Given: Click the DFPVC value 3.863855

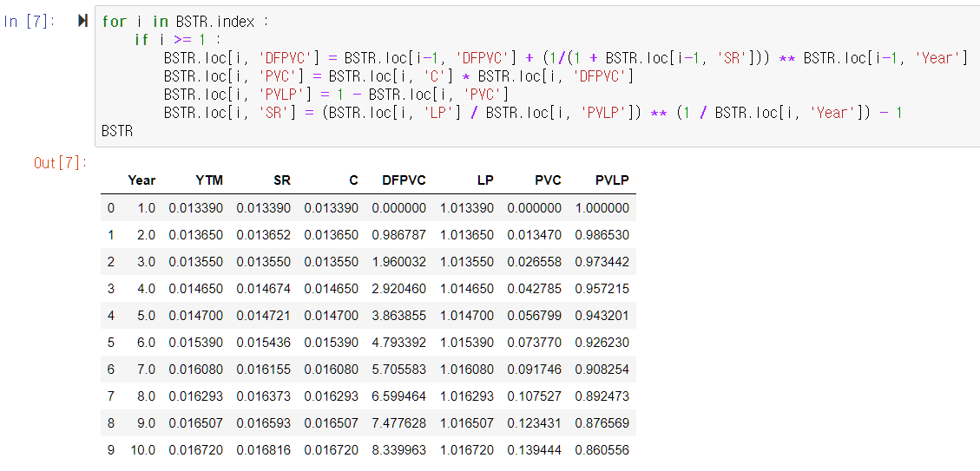Looking at the screenshot, I should (398, 316).
